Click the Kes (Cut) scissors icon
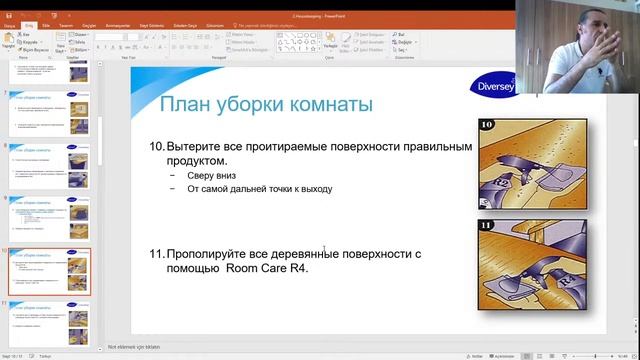Screen dimensions: 640x360 coord(20,35)
